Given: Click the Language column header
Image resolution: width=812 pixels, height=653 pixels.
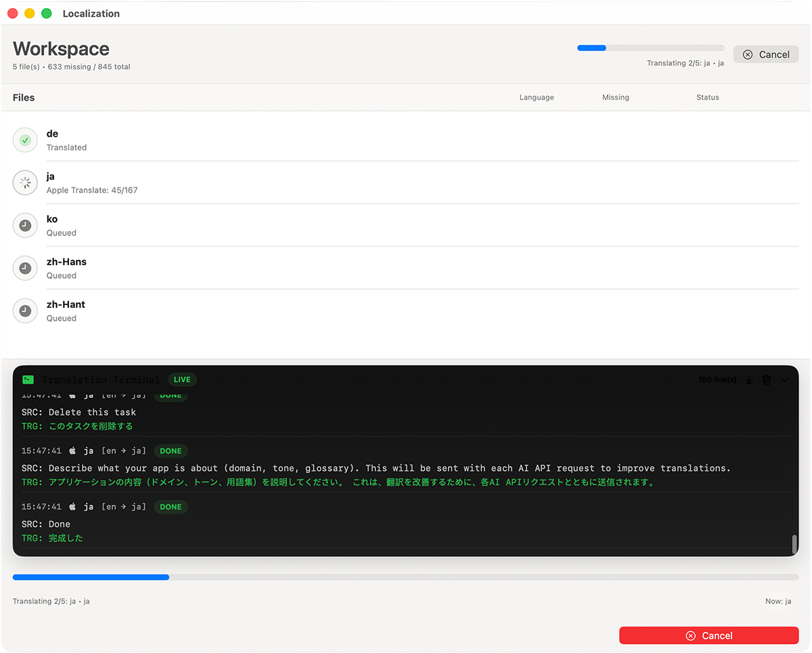Looking at the screenshot, I should click(x=537, y=97).
